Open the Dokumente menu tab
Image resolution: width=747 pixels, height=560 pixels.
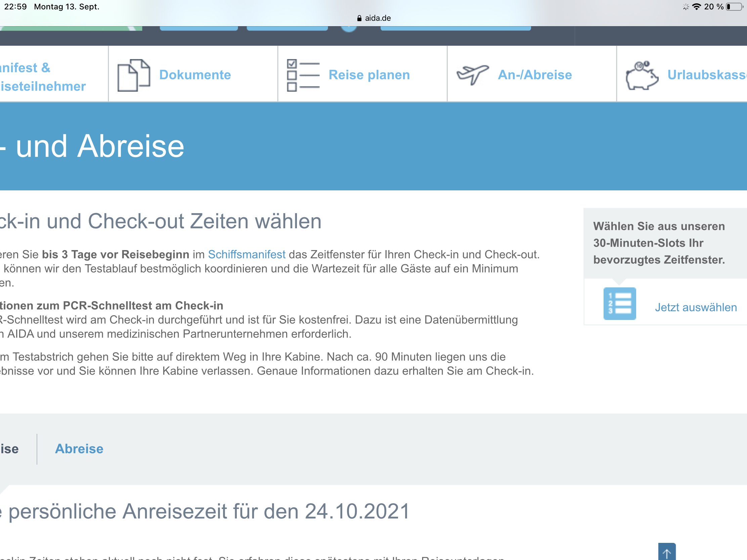(x=195, y=75)
